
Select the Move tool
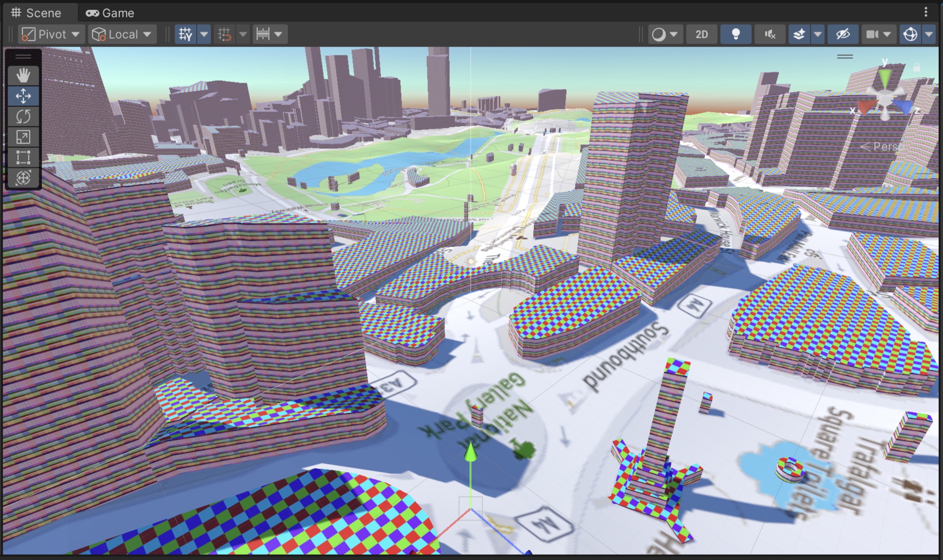click(23, 96)
